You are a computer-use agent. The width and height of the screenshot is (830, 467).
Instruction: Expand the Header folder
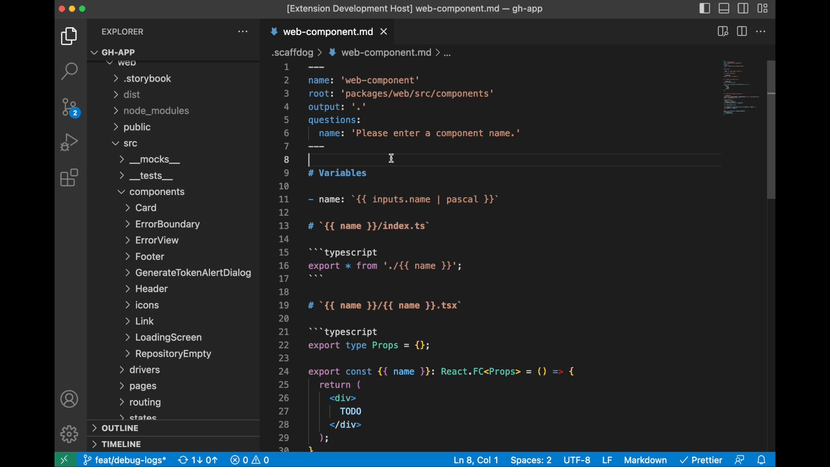(x=174, y=289)
